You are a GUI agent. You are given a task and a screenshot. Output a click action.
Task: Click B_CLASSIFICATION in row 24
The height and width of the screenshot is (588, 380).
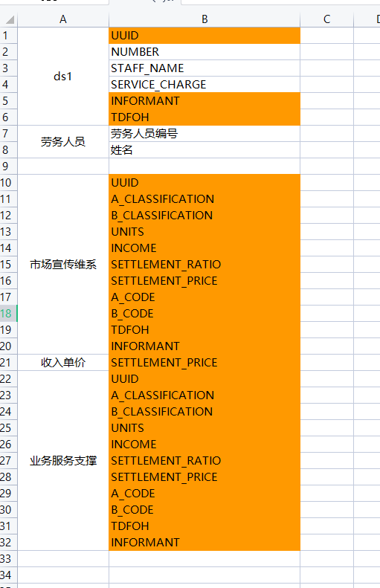205,411
